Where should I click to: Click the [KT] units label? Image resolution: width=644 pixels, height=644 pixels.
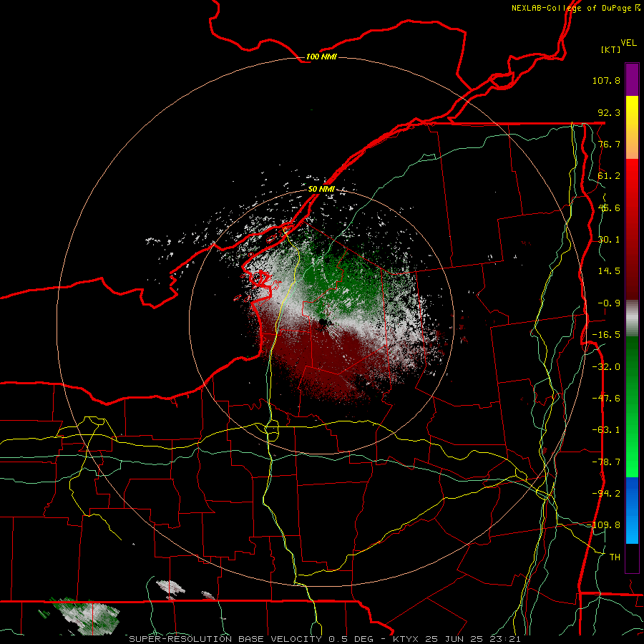(x=610, y=49)
